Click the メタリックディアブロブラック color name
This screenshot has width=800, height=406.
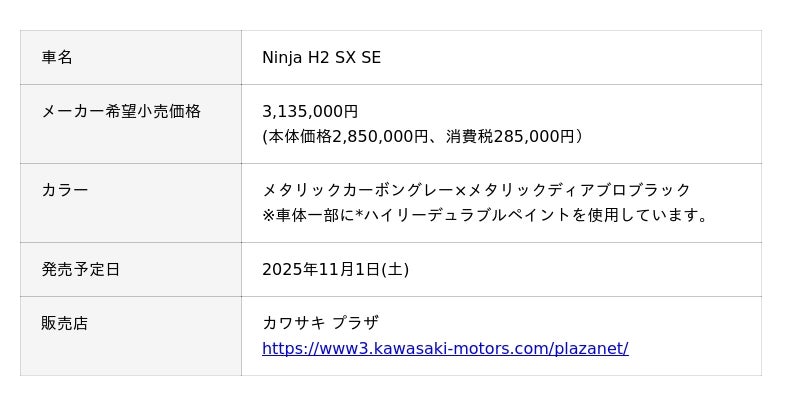[579, 190]
